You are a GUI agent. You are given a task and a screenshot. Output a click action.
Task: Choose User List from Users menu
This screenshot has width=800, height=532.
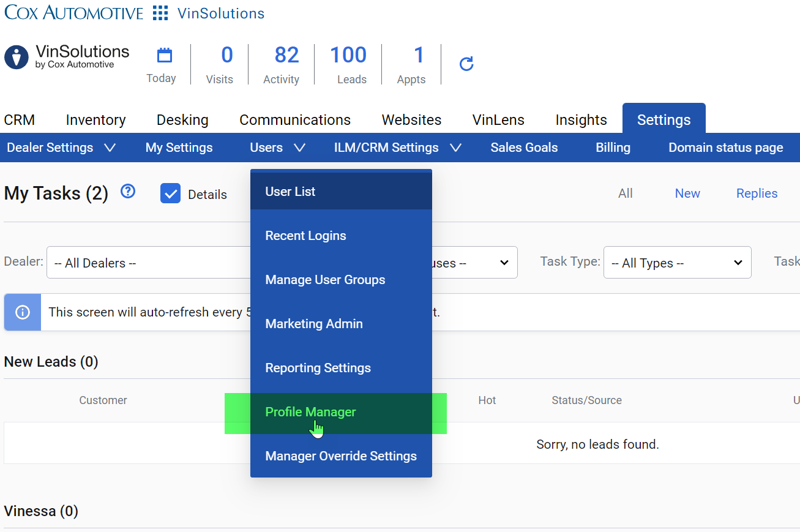click(341, 192)
